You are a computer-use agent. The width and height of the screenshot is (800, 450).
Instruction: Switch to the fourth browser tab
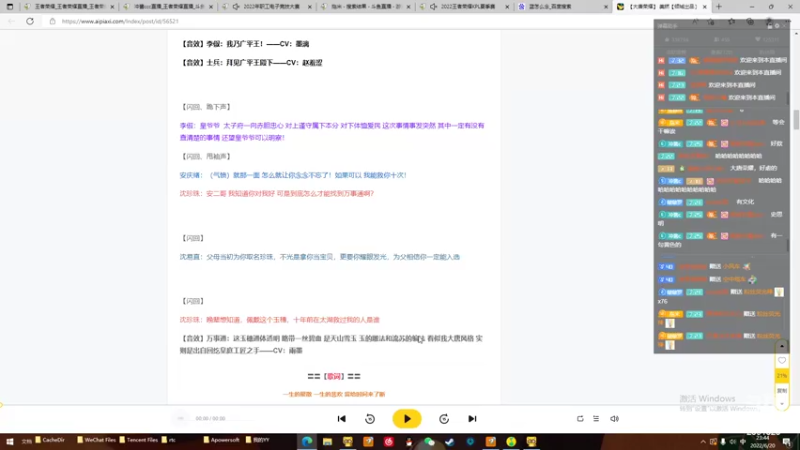coord(365,7)
